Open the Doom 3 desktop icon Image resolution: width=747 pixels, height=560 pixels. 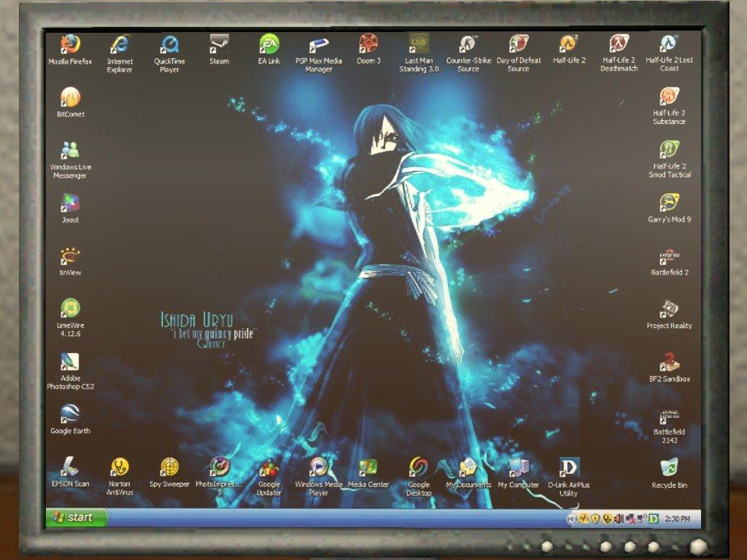(368, 45)
